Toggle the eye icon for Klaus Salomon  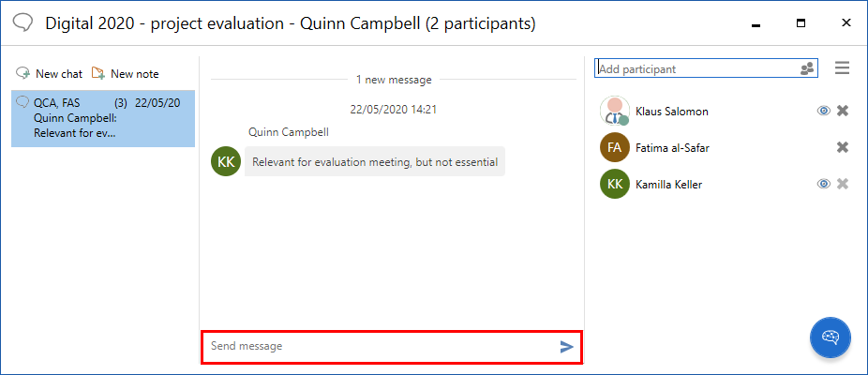823,111
